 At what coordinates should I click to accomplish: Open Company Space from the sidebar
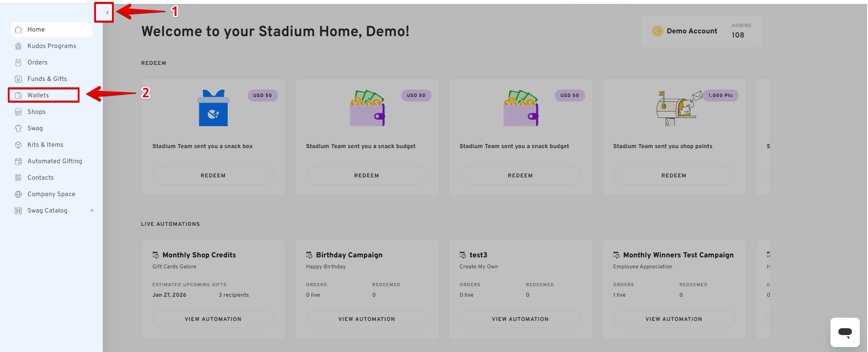pyautogui.click(x=51, y=194)
